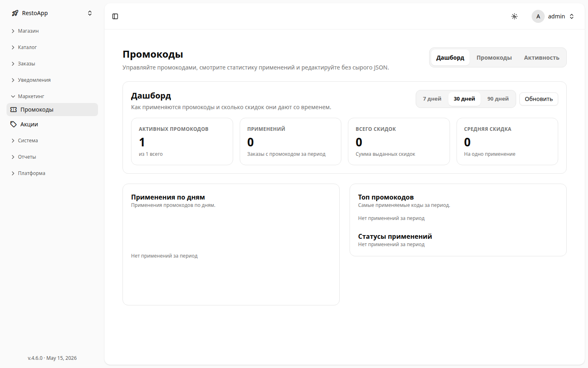
Task: Select the Дашборд tab
Action: (x=450, y=58)
